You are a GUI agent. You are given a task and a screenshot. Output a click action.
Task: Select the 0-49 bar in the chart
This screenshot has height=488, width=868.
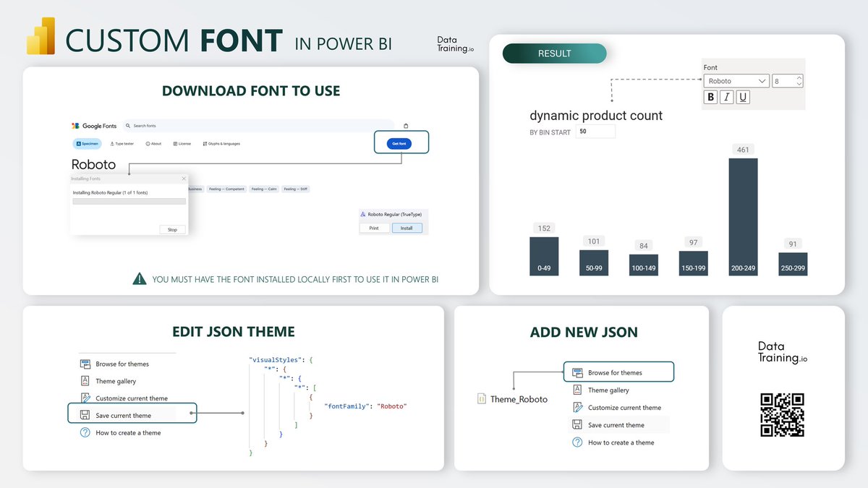[x=544, y=256]
